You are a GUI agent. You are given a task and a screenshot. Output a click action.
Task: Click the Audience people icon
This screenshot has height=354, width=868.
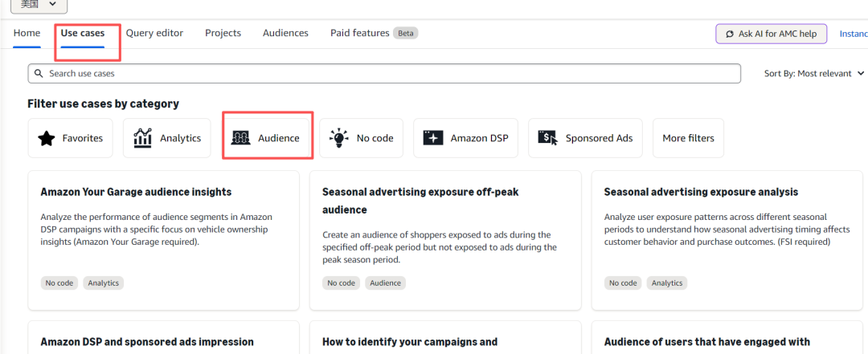(241, 138)
